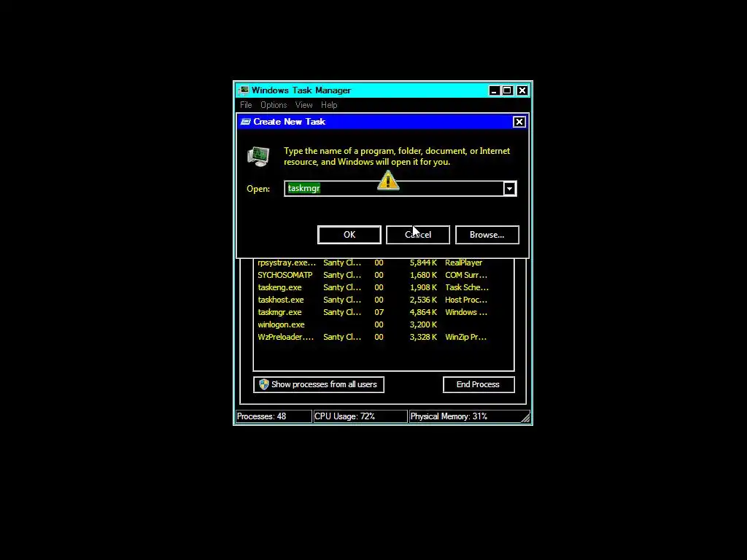This screenshot has height=560, width=747.
Task: Maximize the Windows Task Manager window
Action: [x=508, y=90]
